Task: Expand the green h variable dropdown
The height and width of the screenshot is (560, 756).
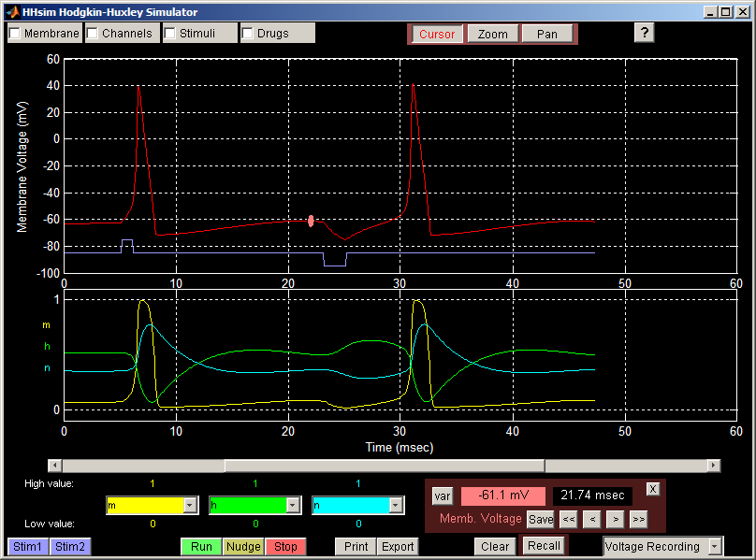Action: (x=293, y=505)
